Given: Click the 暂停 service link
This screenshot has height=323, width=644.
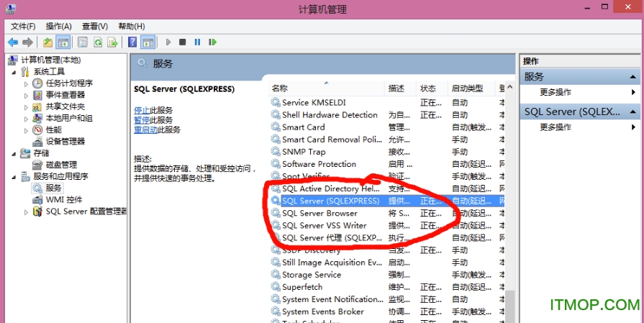Looking at the screenshot, I should coord(142,120).
